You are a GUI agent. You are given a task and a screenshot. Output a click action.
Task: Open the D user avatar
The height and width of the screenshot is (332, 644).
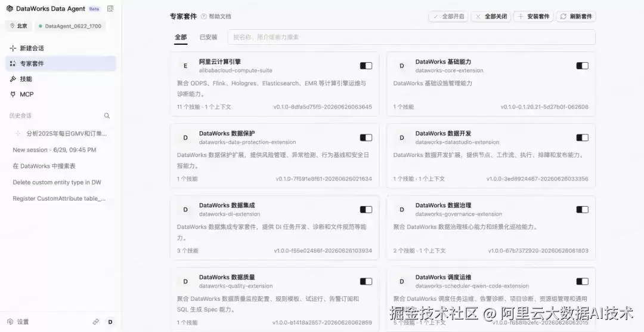pyautogui.click(x=110, y=322)
